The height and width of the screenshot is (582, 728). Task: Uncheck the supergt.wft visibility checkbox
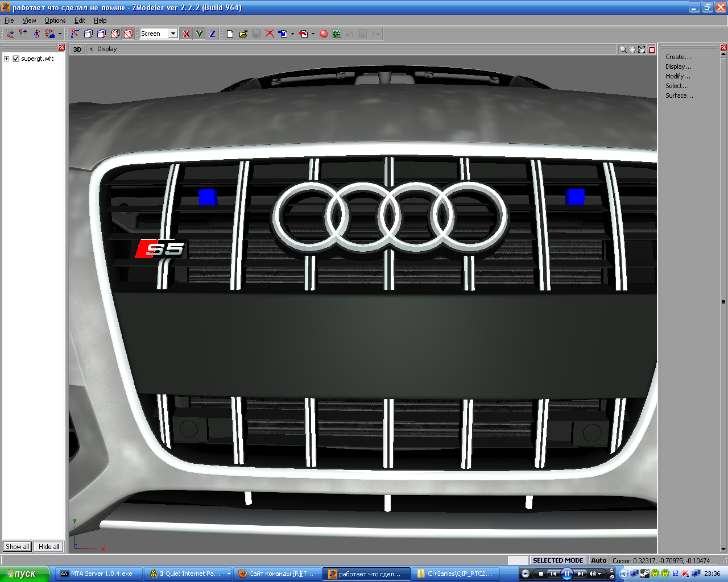pyautogui.click(x=16, y=59)
